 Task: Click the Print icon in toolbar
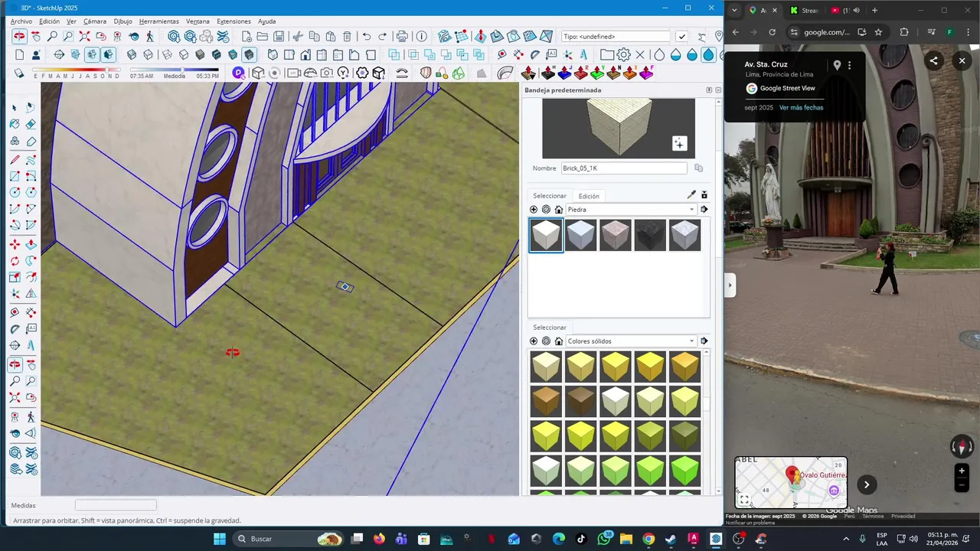(402, 36)
